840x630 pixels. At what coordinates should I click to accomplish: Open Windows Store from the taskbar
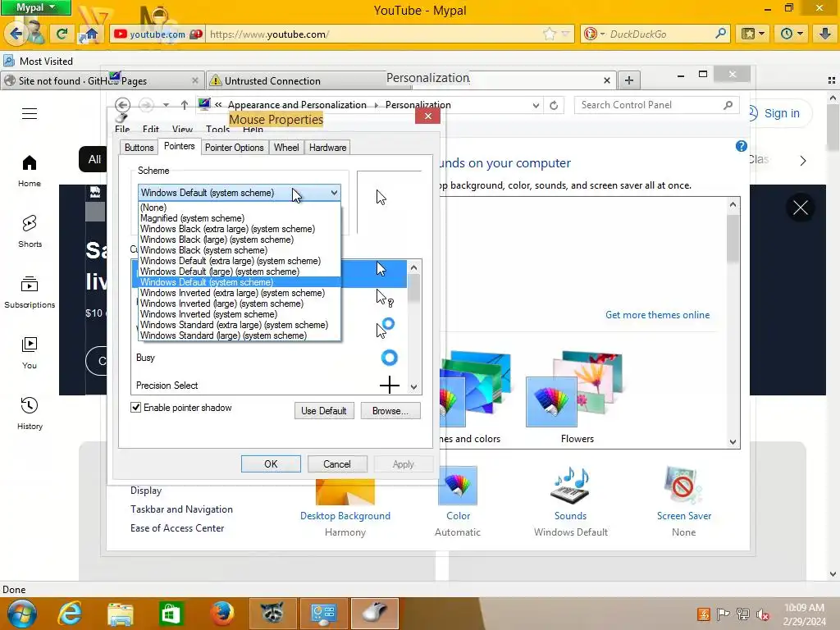171,614
